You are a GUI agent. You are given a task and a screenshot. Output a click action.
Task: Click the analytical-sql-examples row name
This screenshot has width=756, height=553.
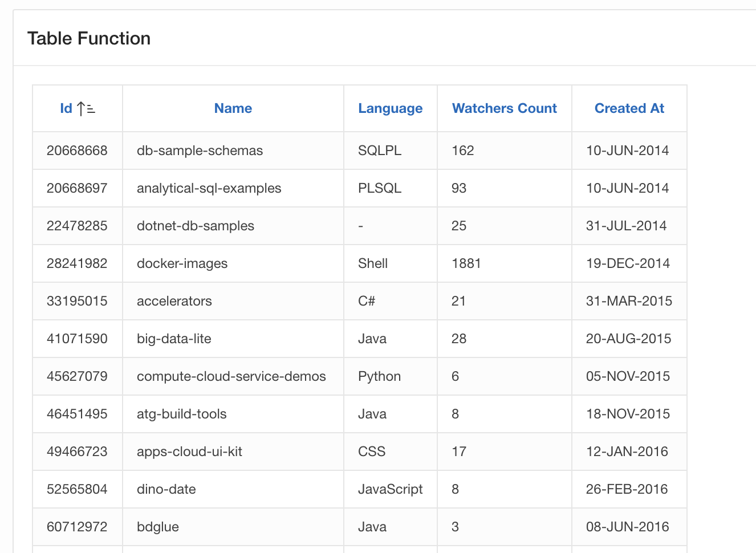[x=209, y=188]
